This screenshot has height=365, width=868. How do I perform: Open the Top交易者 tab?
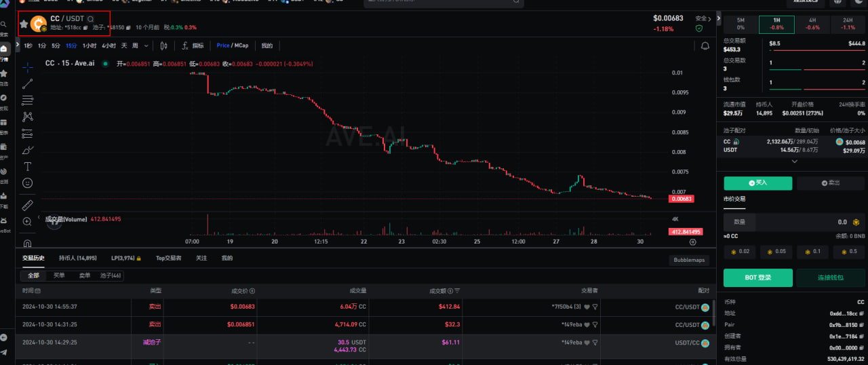pos(169,258)
